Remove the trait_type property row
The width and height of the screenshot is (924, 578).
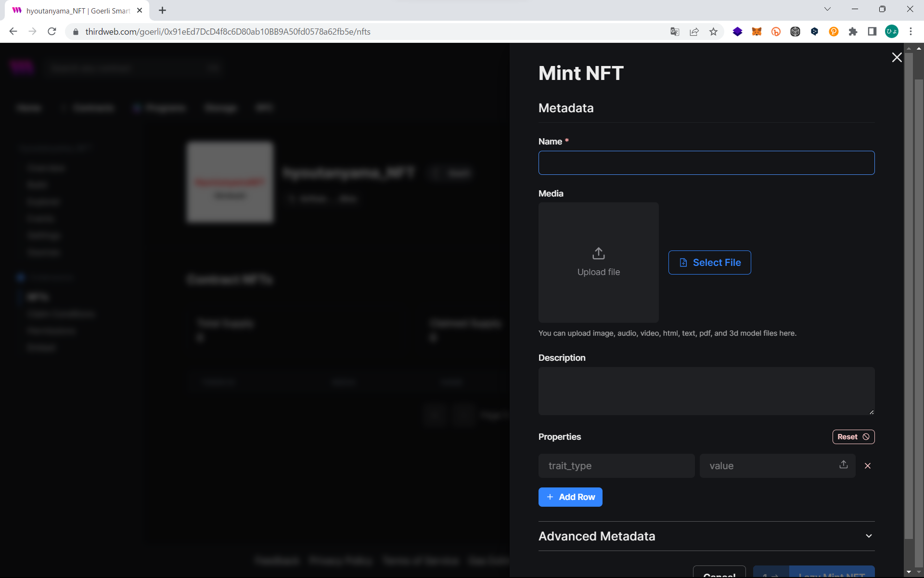click(x=867, y=466)
